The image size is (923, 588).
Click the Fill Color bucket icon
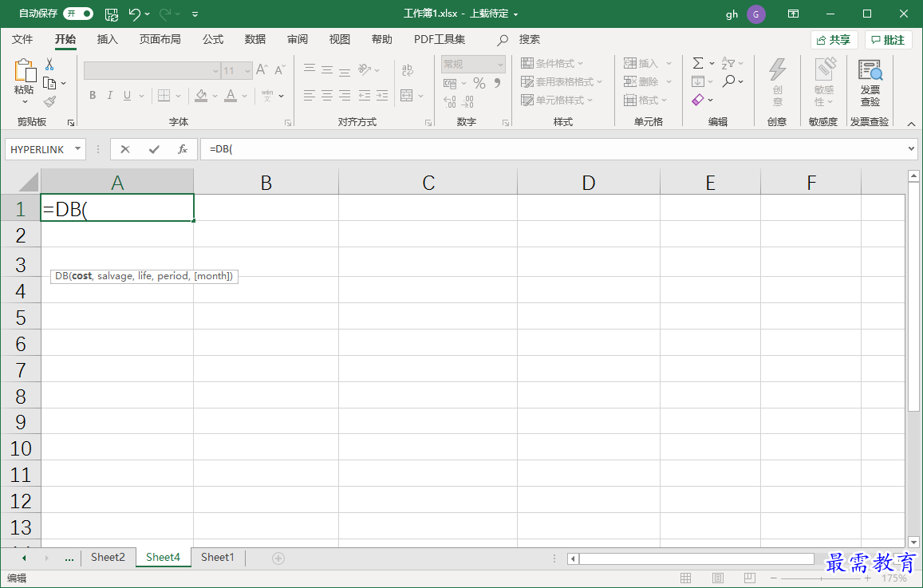pos(201,96)
